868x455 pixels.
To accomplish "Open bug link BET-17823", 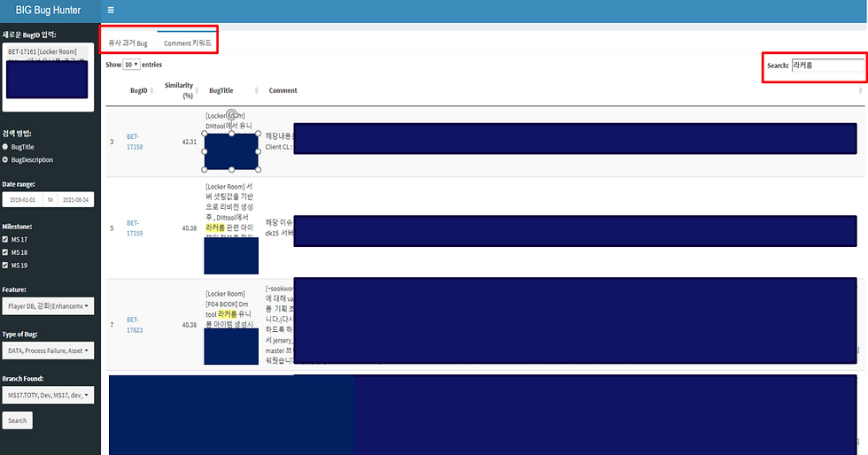I will [135, 325].
